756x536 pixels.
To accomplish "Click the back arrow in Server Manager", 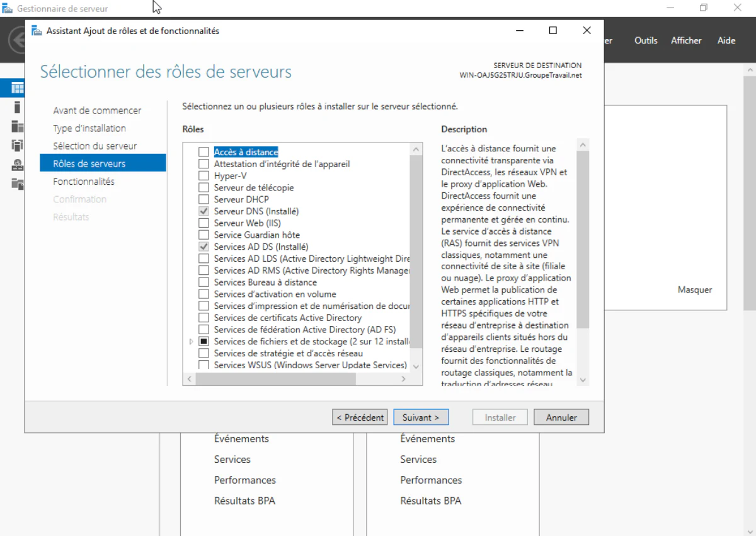I will pyautogui.click(x=16, y=40).
